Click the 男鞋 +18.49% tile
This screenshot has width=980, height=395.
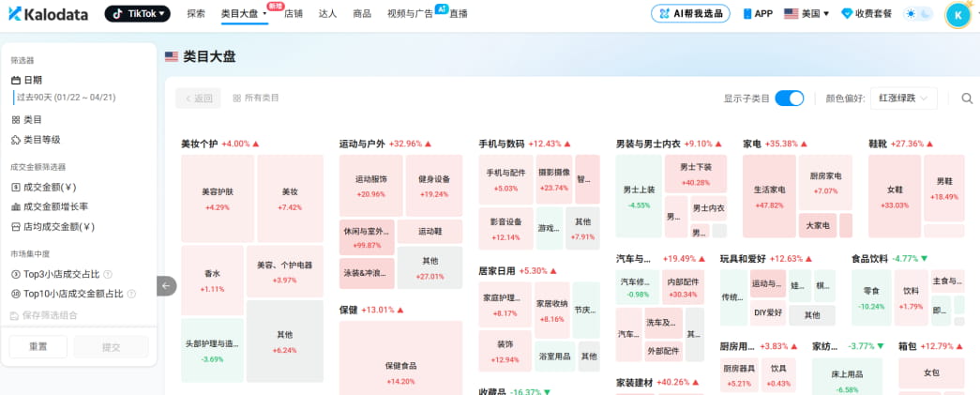(943, 189)
